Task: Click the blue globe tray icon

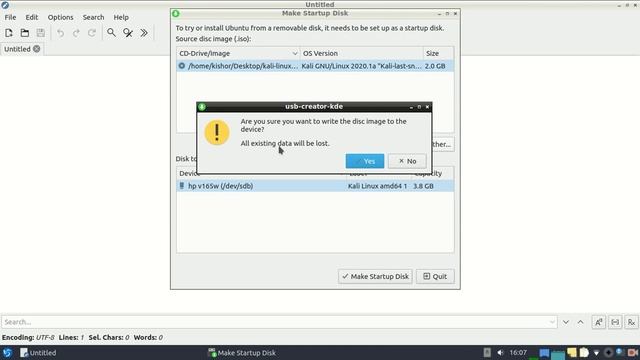Action: click(x=620, y=352)
